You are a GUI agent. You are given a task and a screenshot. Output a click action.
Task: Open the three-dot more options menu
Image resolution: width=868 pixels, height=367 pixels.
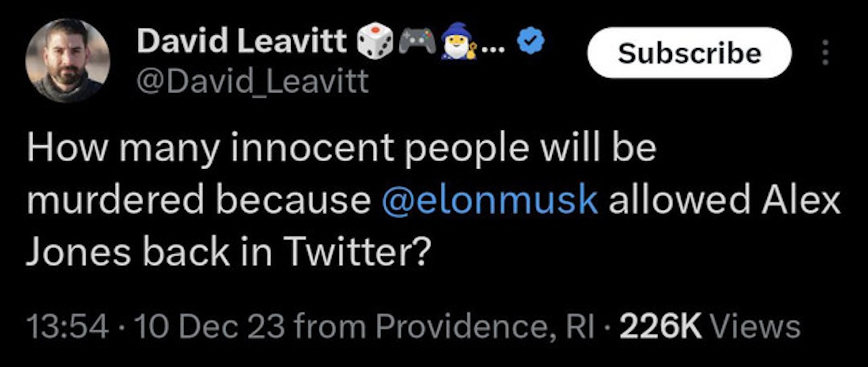click(x=825, y=53)
